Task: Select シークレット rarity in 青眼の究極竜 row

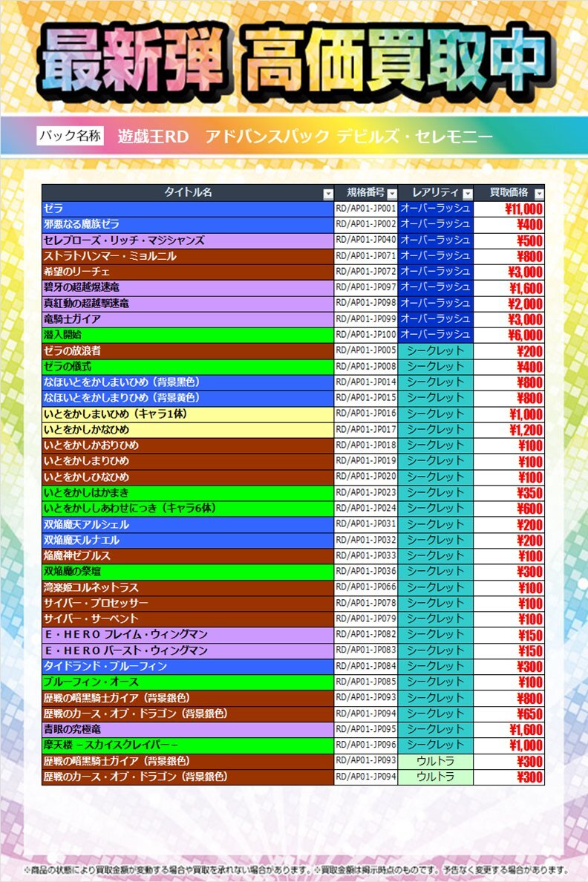Action: (436, 730)
